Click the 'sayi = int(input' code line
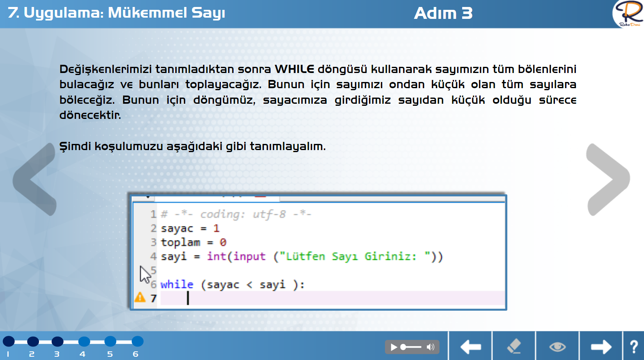The image size is (644, 360). [302, 257]
